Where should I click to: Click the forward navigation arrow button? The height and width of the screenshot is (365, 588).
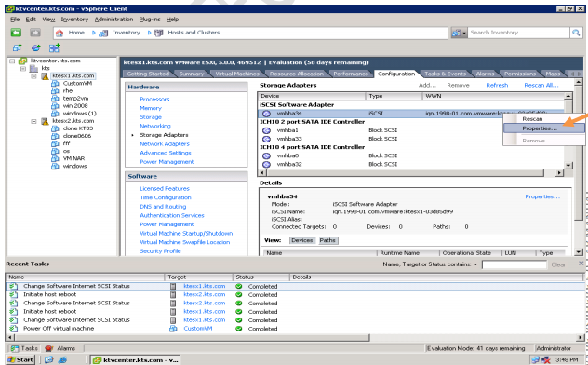point(34,33)
